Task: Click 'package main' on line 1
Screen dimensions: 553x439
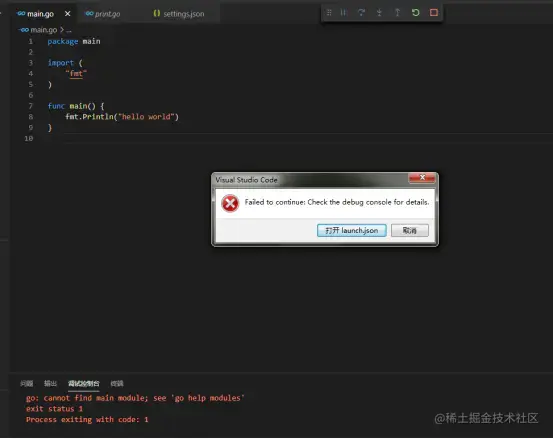Action: (x=74, y=42)
